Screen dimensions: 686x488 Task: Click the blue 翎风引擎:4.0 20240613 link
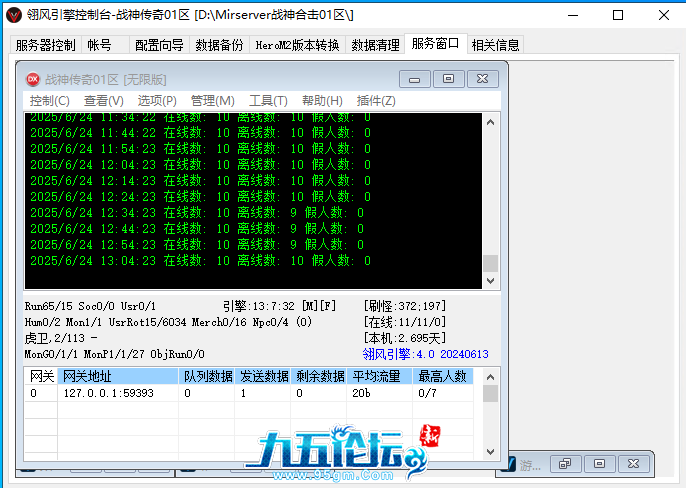pos(425,354)
